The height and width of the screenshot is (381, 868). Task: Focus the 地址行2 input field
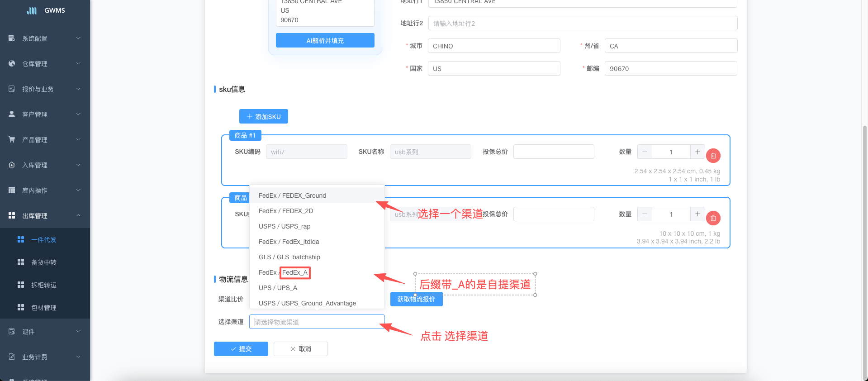click(583, 23)
